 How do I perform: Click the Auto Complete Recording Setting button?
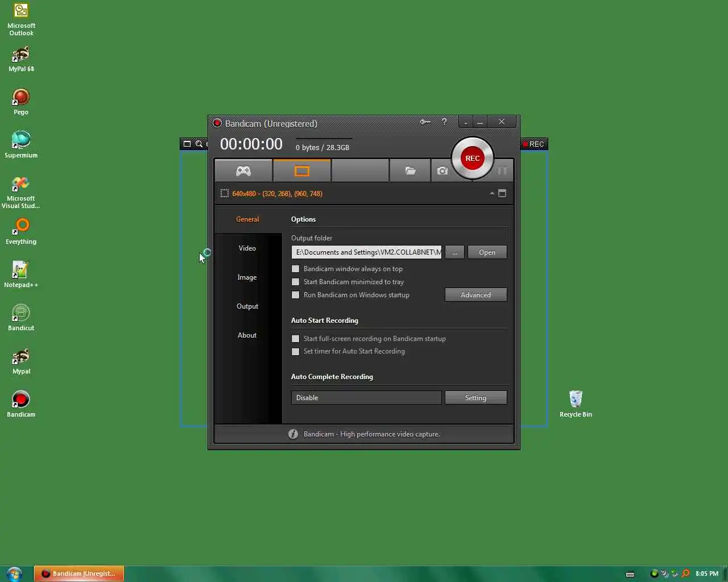475,398
